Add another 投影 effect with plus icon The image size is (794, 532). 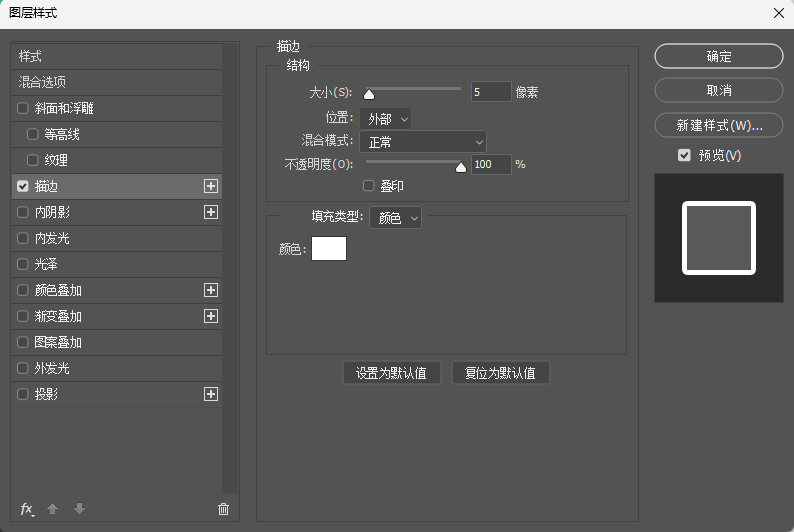pos(211,394)
